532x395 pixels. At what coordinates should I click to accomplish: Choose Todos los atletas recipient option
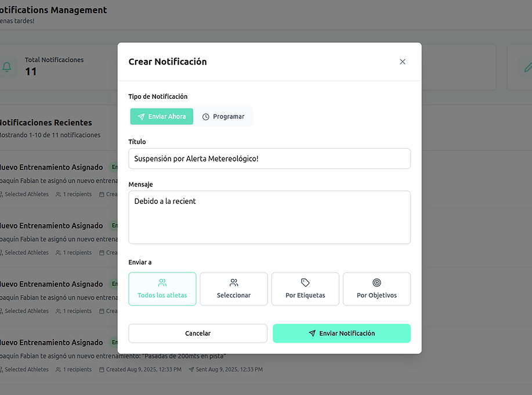click(162, 289)
